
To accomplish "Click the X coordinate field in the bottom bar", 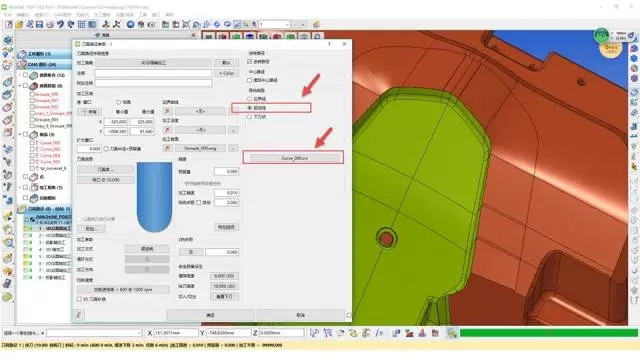I will tap(176, 333).
